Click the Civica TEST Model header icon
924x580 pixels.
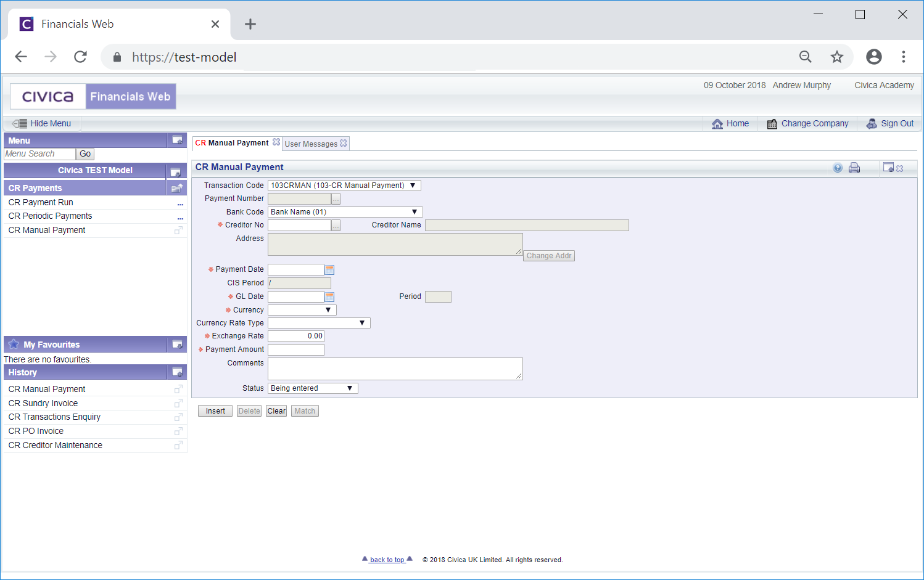coord(175,171)
